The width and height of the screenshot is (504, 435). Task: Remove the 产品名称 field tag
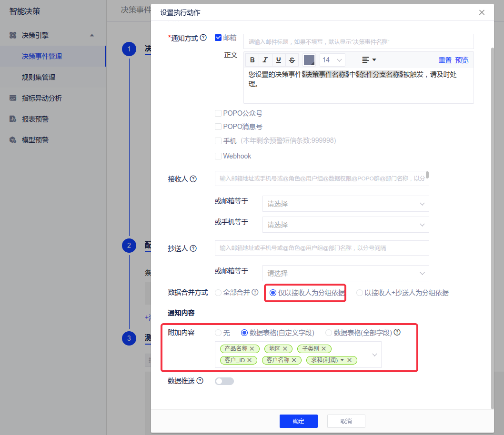point(252,349)
